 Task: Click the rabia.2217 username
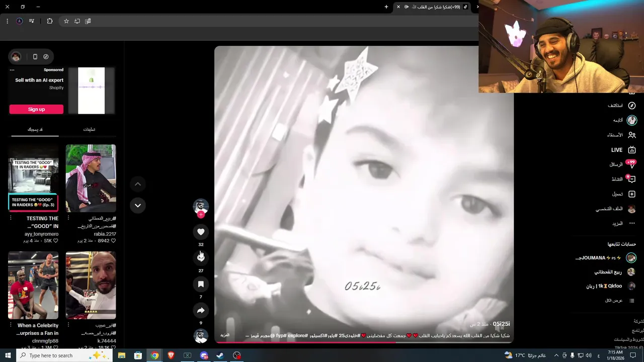(x=105, y=234)
